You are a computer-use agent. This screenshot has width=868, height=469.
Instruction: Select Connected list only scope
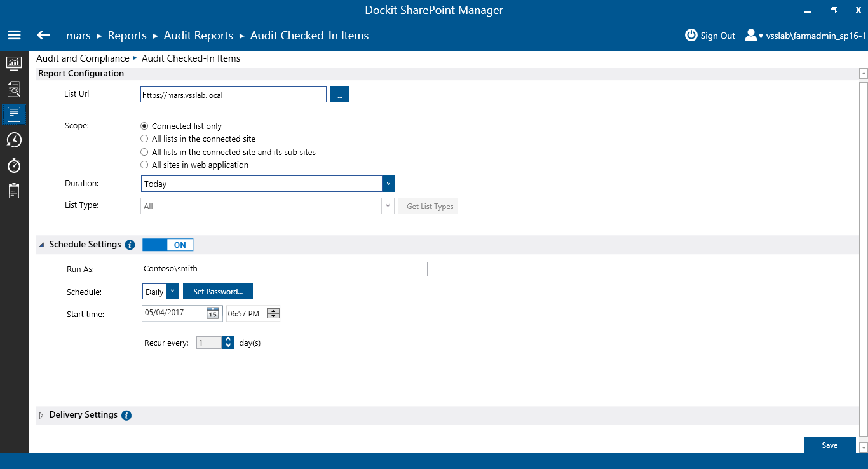pos(144,126)
